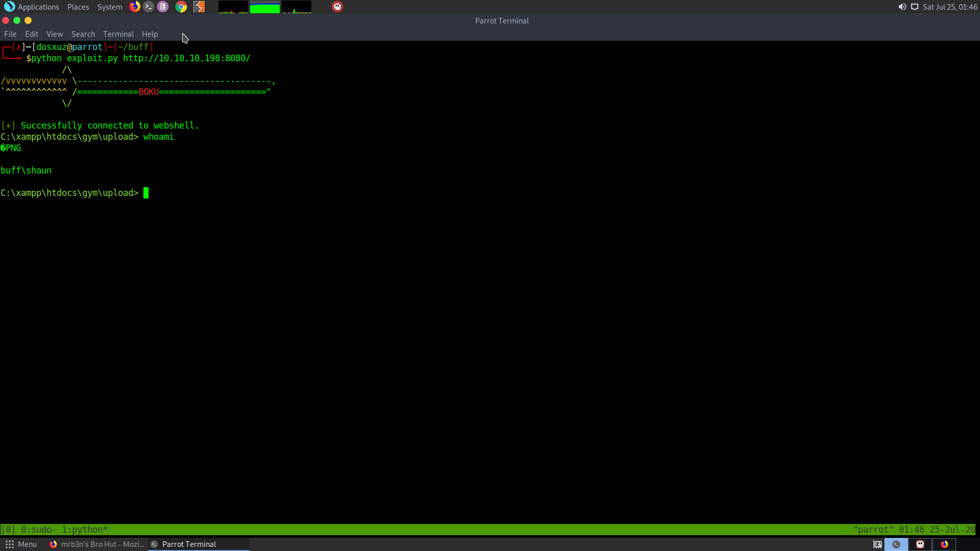Open the File menu
The image size is (980, 551).
pos(10,34)
